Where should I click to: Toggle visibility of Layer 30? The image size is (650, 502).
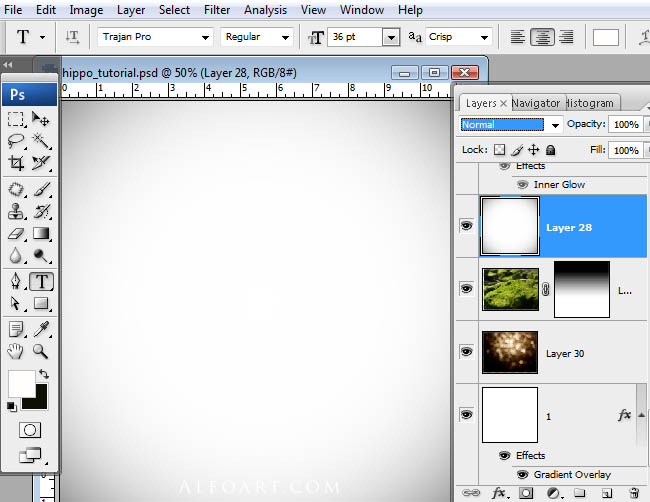click(466, 352)
